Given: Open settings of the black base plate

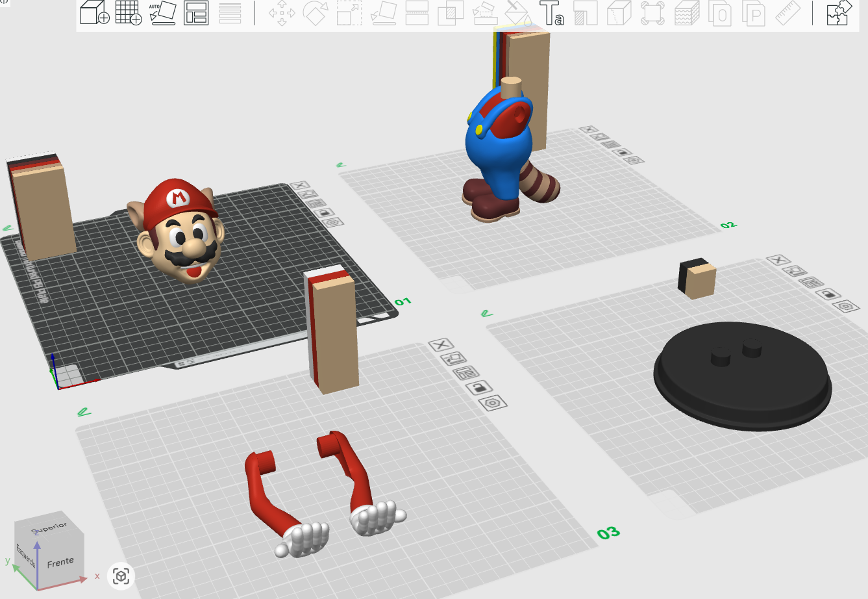Looking at the screenshot, I should tap(847, 307).
